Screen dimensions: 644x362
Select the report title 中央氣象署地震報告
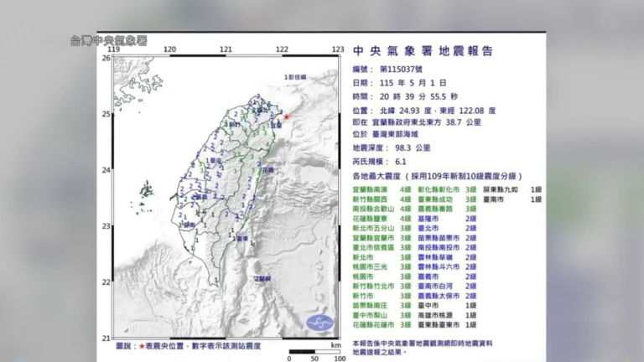click(423, 51)
